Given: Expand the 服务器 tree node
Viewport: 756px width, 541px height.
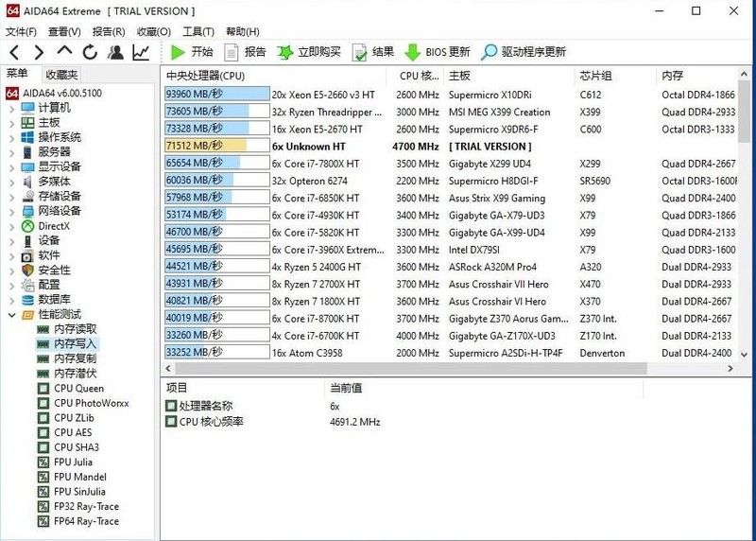Looking at the screenshot, I should pos(12,153).
